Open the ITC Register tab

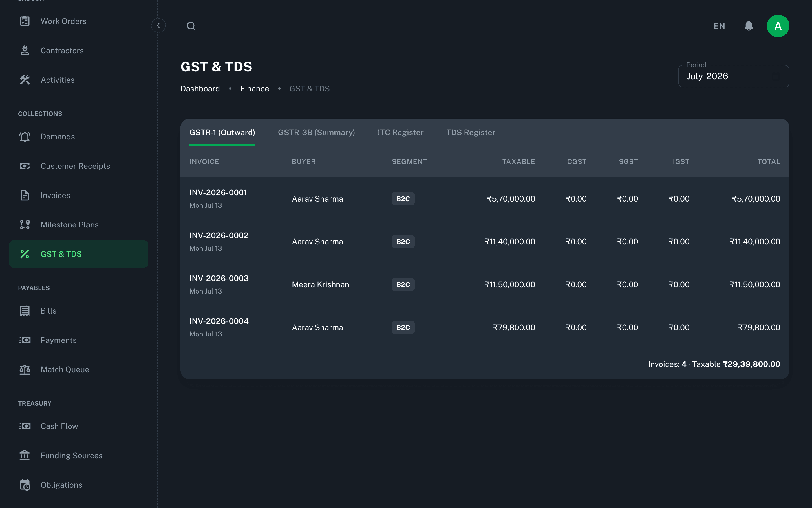tap(400, 132)
